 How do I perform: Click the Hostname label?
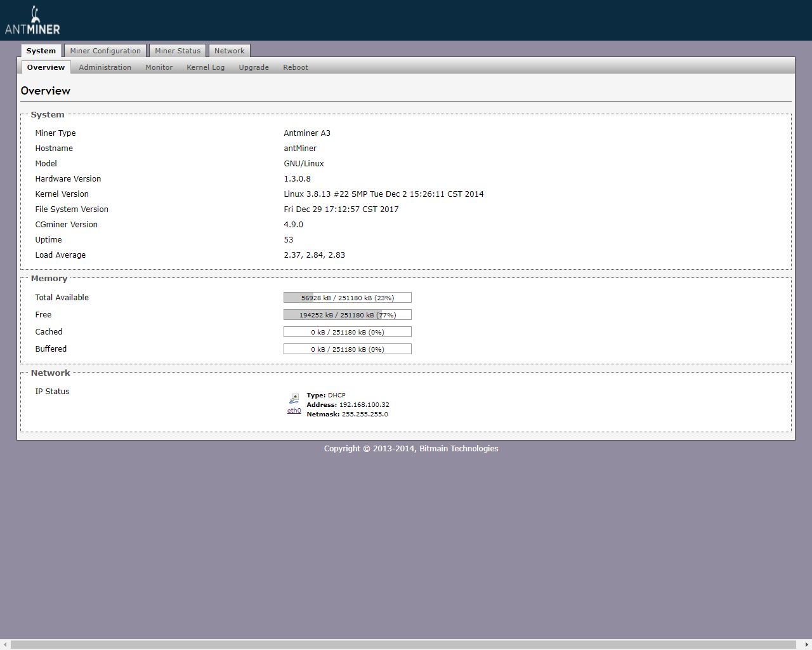54,149
